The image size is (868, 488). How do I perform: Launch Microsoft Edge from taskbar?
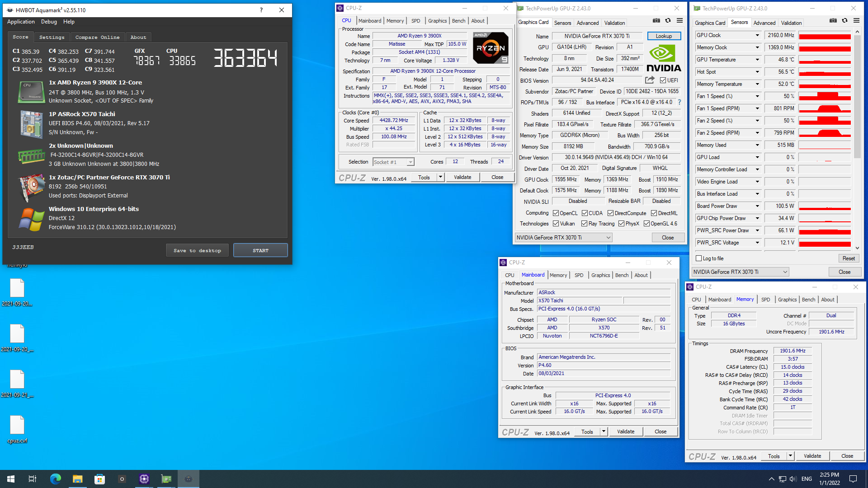click(55, 479)
